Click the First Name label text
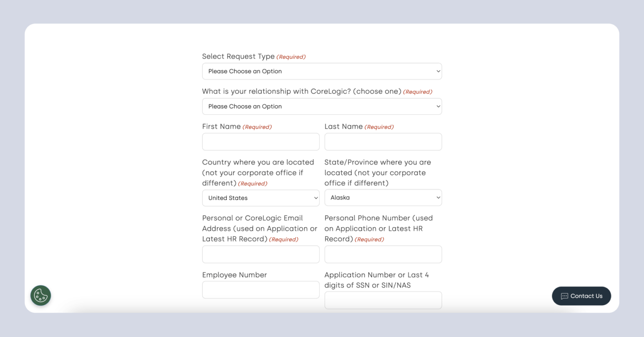 coord(221,126)
